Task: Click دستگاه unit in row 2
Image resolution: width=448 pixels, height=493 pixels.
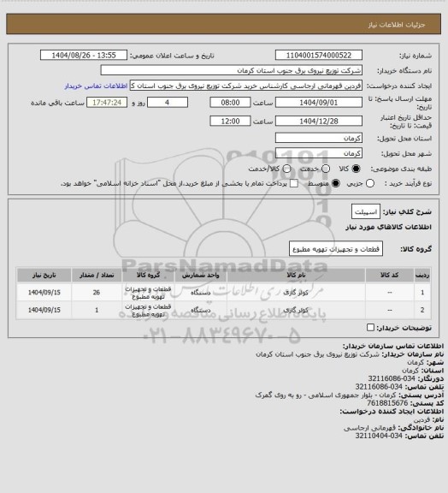Action: point(200,310)
